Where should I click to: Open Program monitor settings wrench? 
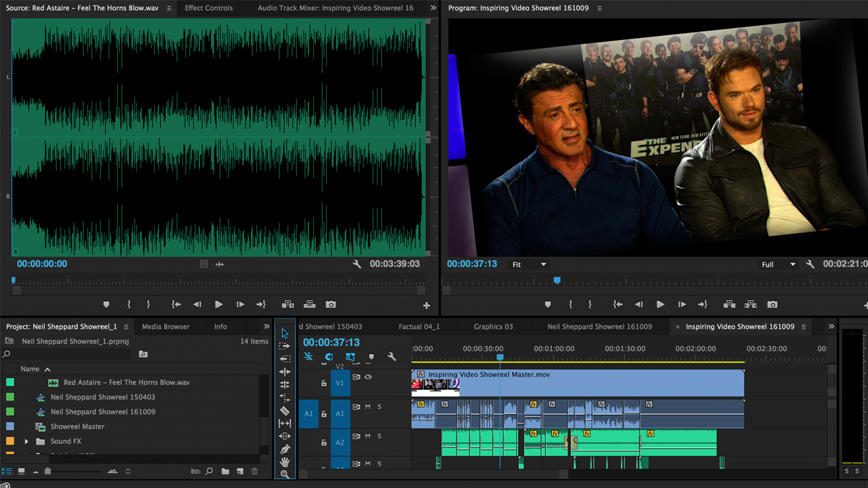pos(810,264)
